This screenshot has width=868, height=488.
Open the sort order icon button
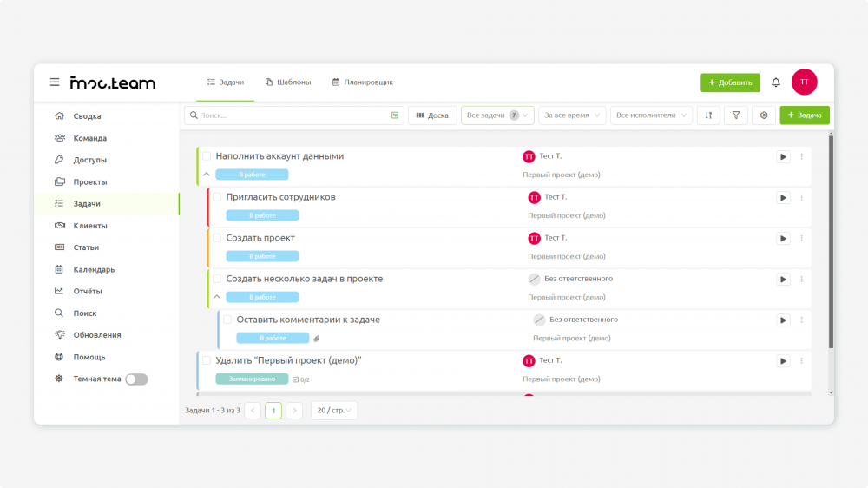(708, 115)
